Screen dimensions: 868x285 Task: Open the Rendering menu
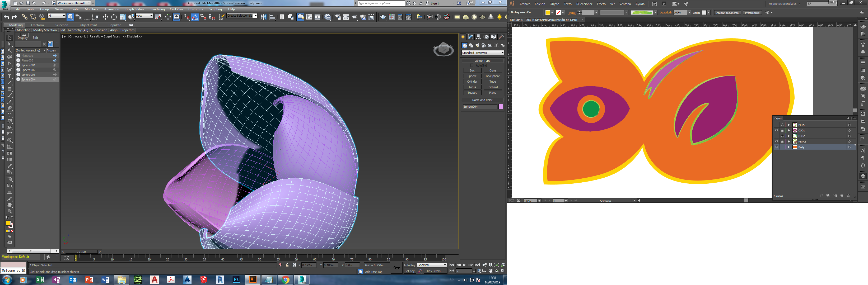tap(157, 9)
